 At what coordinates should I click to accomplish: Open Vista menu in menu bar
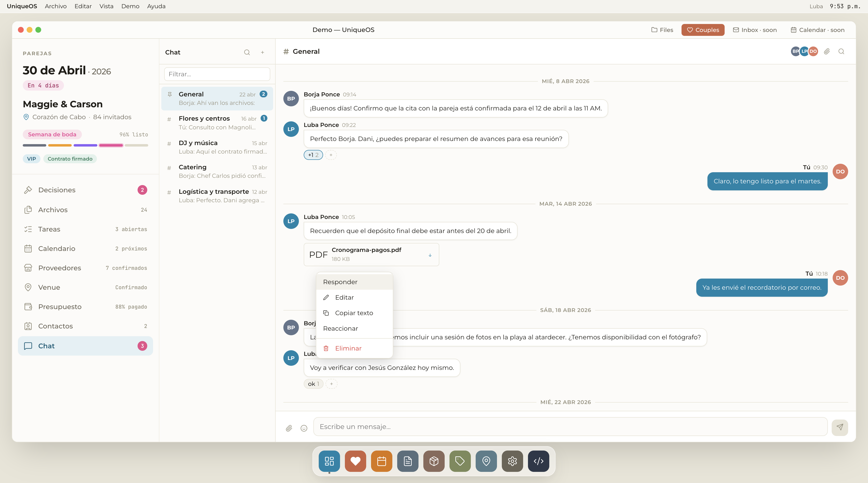(106, 6)
